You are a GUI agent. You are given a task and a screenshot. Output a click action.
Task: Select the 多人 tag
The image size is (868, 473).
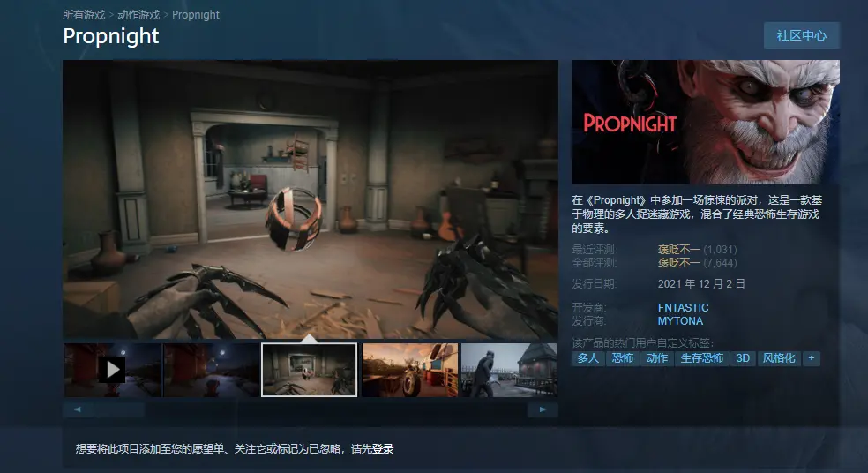pyautogui.click(x=587, y=358)
